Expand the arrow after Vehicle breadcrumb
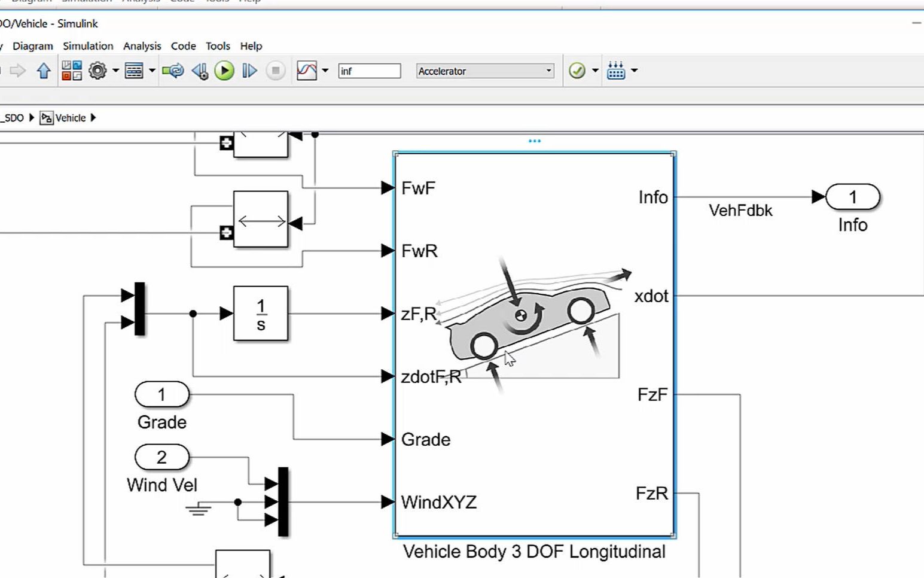This screenshot has width=924, height=578. coord(93,118)
